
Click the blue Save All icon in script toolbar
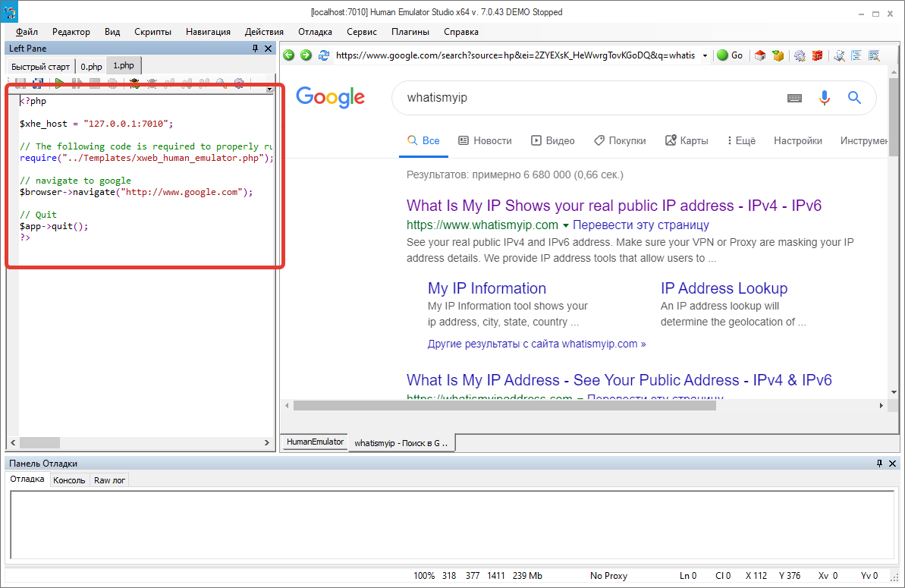tap(37, 83)
